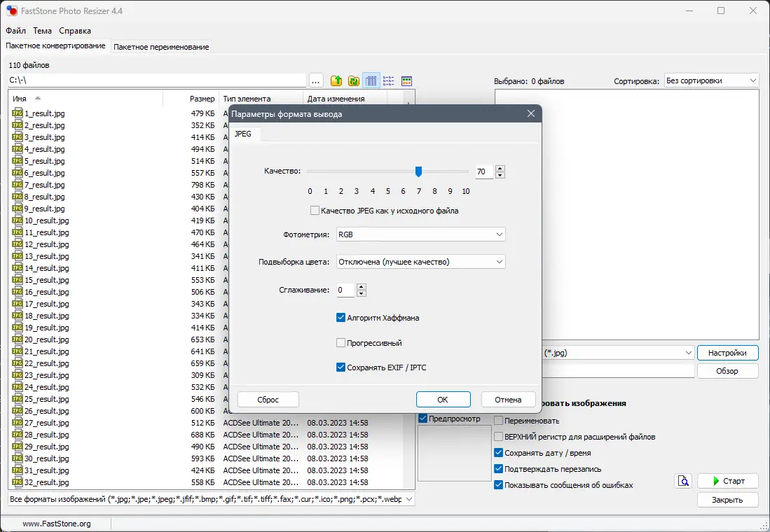This screenshot has height=532, width=770.
Task: Open the Справка menu
Action: 75,30
